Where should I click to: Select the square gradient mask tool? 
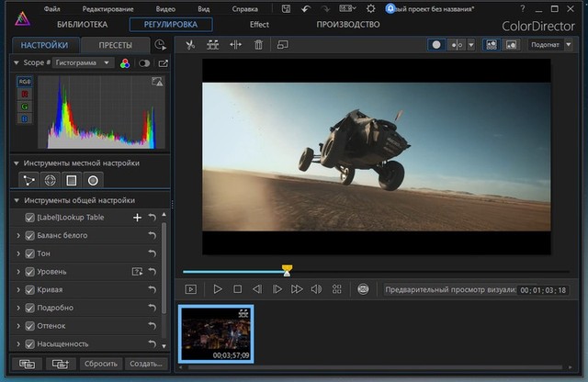pos(71,180)
